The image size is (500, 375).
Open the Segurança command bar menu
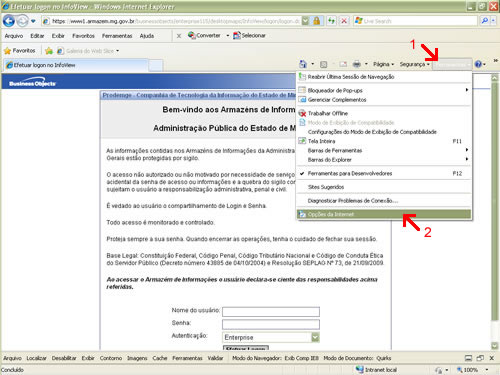415,64
